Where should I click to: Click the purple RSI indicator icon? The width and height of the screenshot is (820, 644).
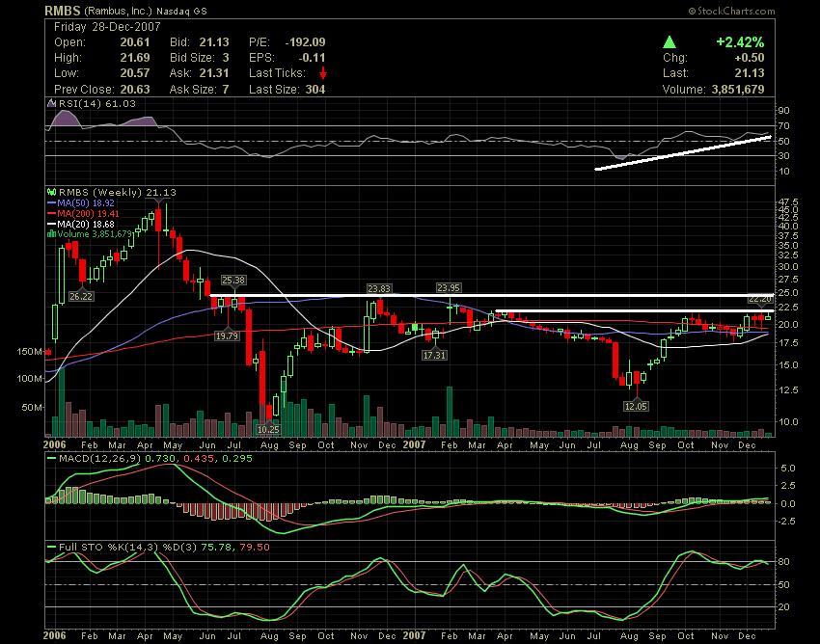click(x=51, y=103)
